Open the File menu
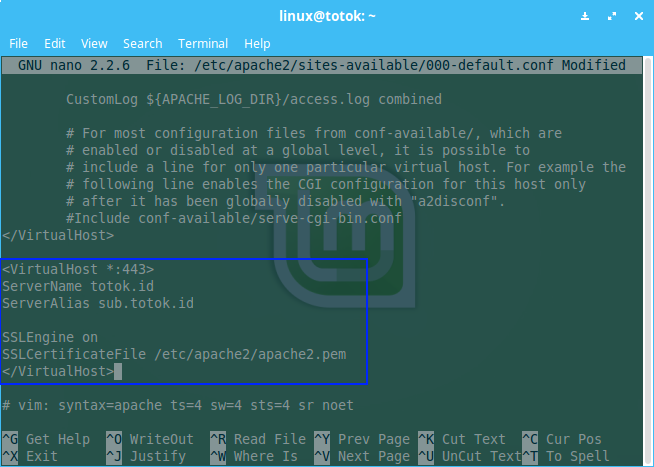 pos(18,43)
